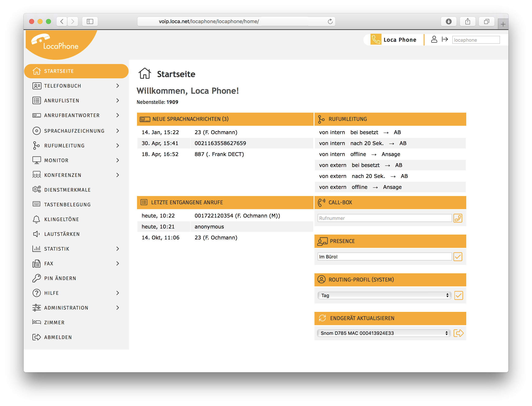532x406 pixels.
Task: Open the Dienstmerkmale menu item
Action: (67, 190)
